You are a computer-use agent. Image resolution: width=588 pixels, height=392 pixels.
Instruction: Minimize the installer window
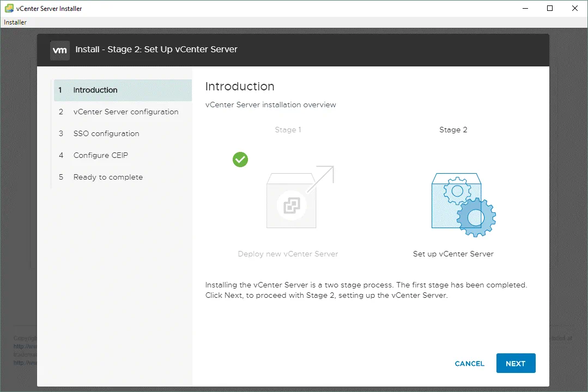point(525,8)
